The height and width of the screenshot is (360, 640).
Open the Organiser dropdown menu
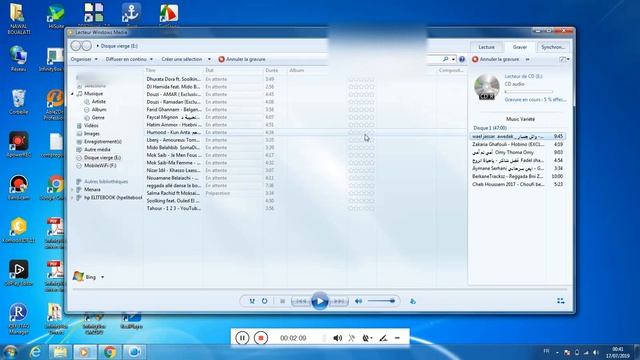tap(84, 59)
